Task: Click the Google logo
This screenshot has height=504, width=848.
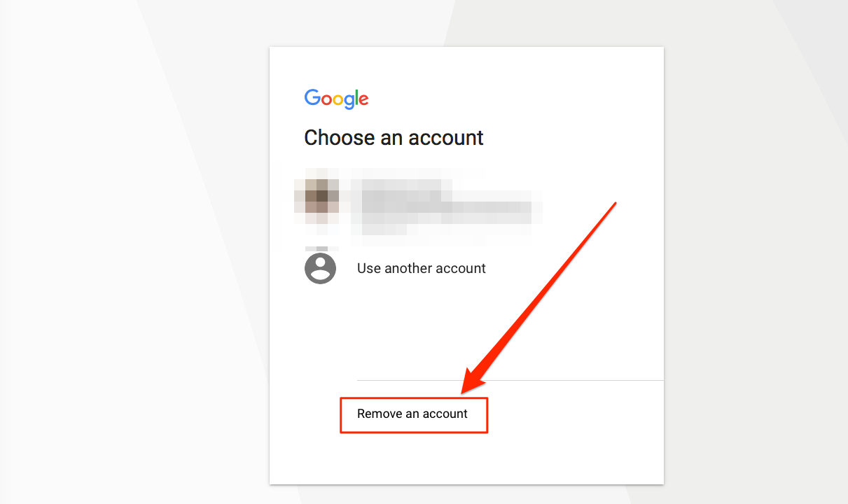Action: point(336,99)
